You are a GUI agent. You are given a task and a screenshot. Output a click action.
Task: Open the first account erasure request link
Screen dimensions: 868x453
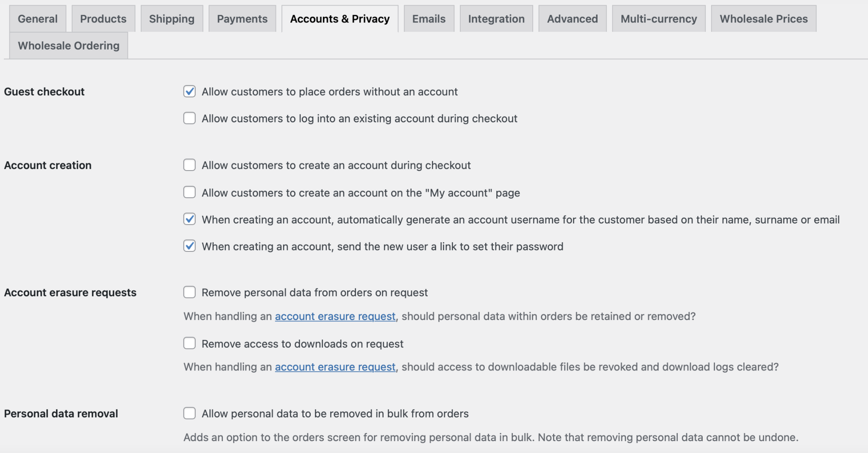tap(335, 316)
